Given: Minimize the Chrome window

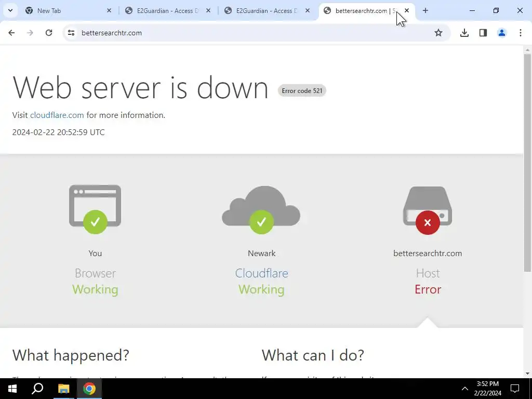Looking at the screenshot, I should [x=472, y=10].
